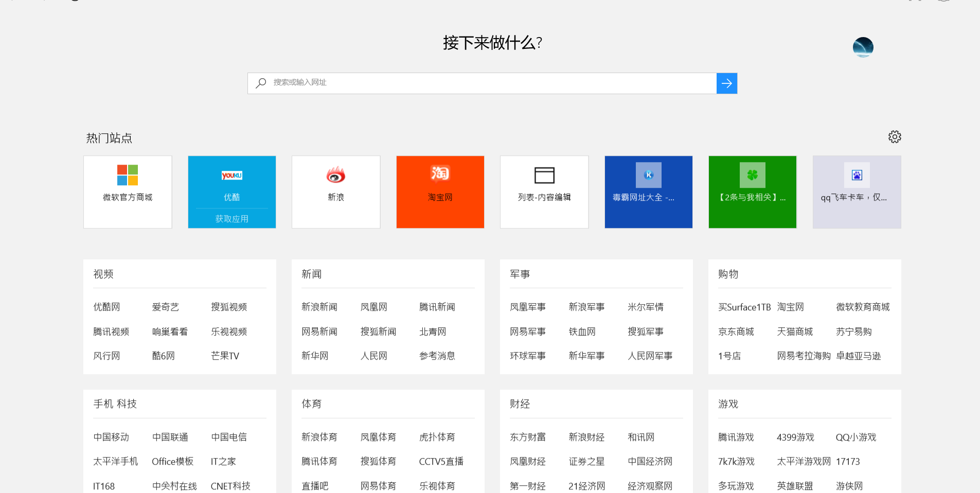The image size is (980, 493).
Task: Open the 苏宁易购 link
Action: click(854, 332)
